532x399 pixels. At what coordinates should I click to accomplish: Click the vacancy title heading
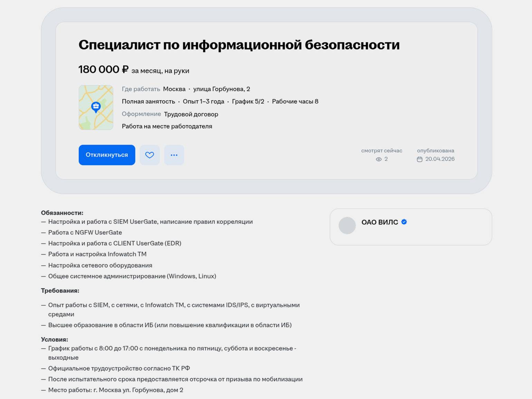point(239,45)
